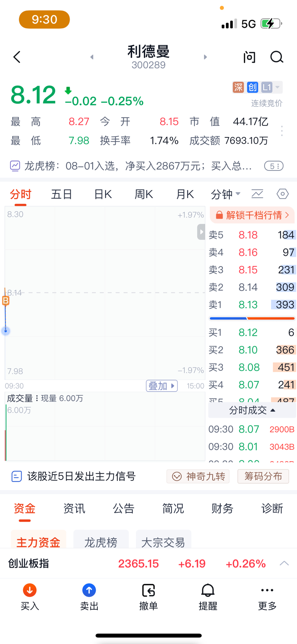Go back with the left arrow icon

click(17, 57)
